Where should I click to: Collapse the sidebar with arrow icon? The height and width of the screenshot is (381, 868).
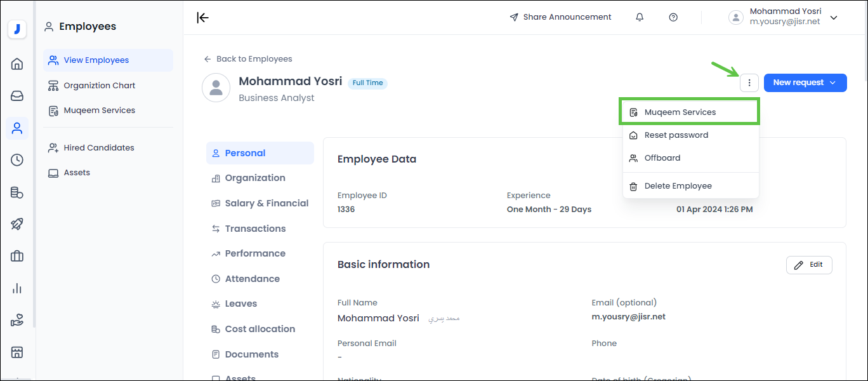202,17
